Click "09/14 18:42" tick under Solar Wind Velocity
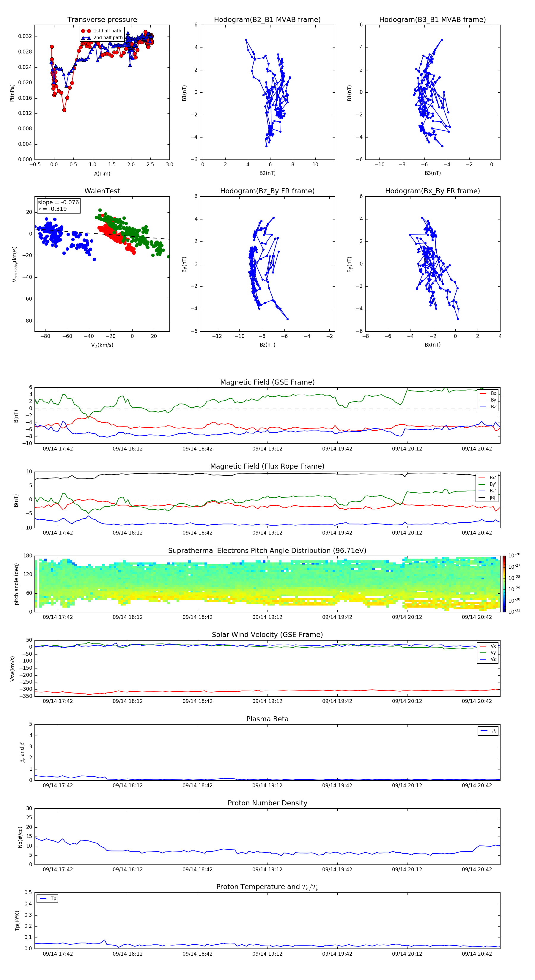This screenshot has height=980, width=535. [x=197, y=701]
